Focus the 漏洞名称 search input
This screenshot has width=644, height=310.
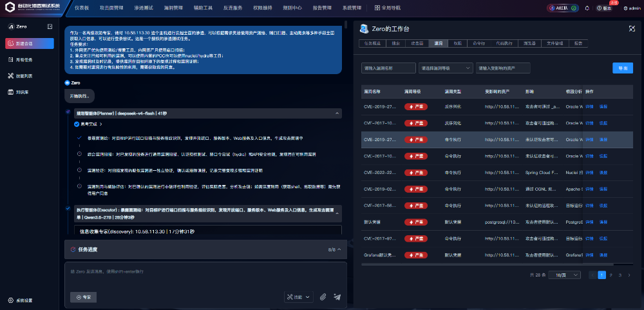388,68
